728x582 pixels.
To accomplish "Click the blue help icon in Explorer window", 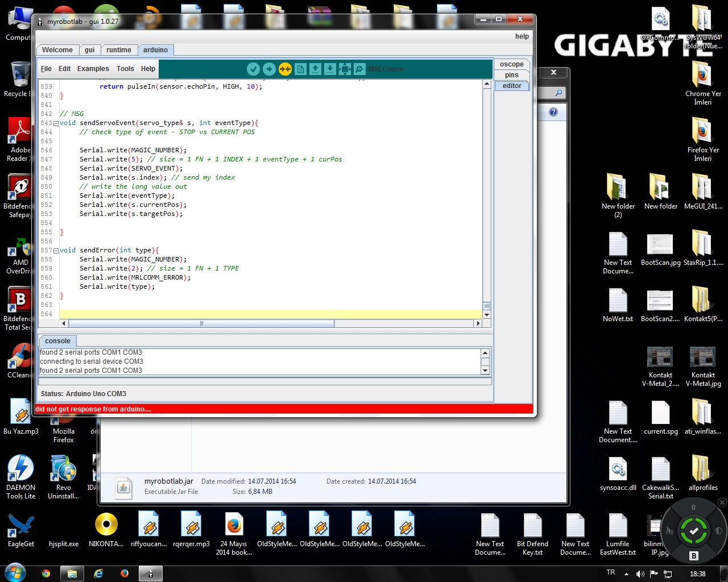I will pos(553,112).
